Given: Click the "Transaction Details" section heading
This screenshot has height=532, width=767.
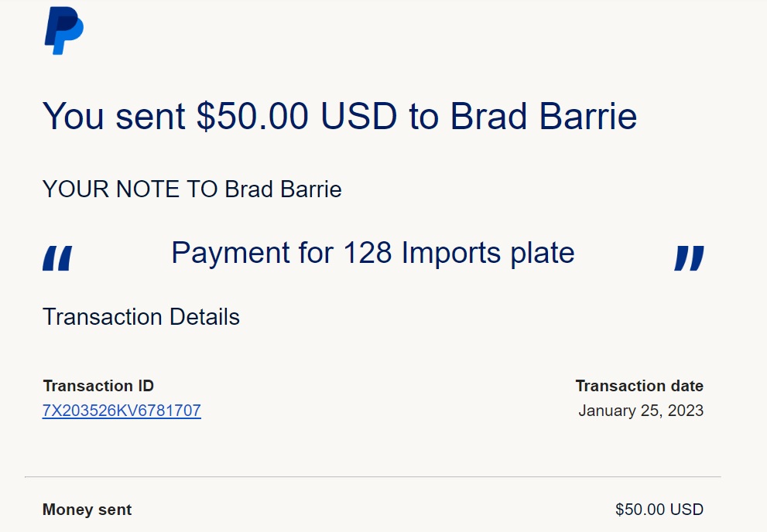Looking at the screenshot, I should click(x=141, y=316).
